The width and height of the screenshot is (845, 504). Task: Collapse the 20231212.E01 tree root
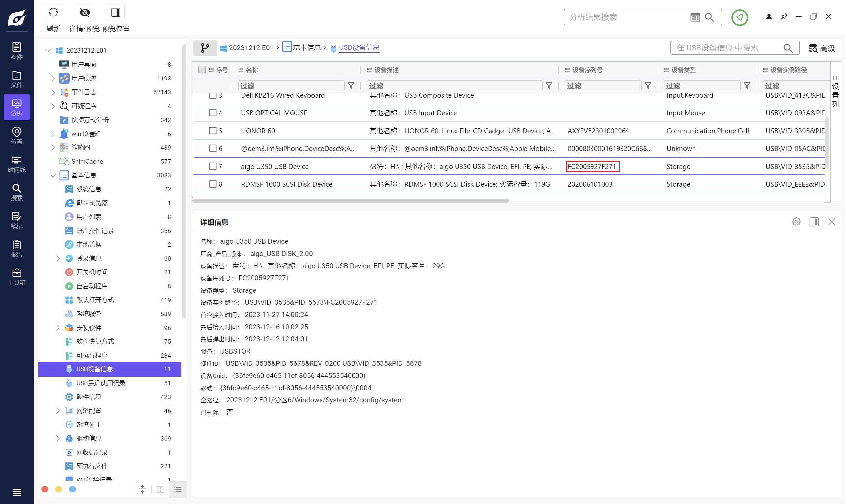tap(48, 50)
